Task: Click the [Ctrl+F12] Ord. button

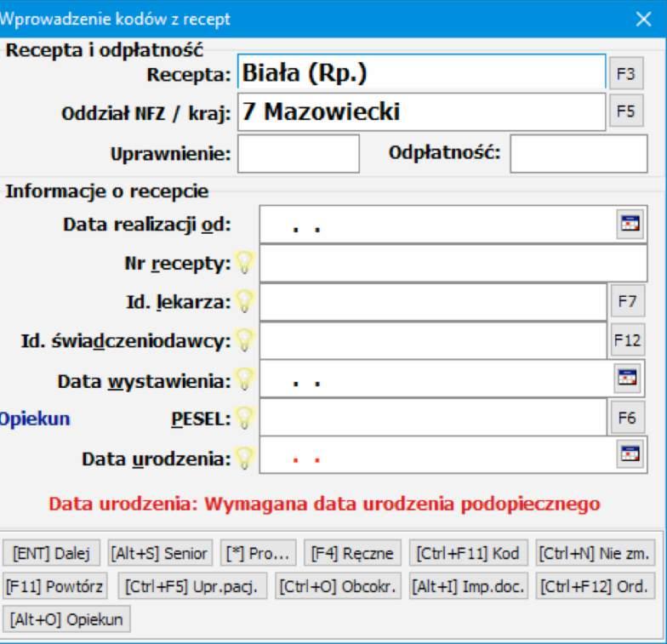Action: pos(596,586)
